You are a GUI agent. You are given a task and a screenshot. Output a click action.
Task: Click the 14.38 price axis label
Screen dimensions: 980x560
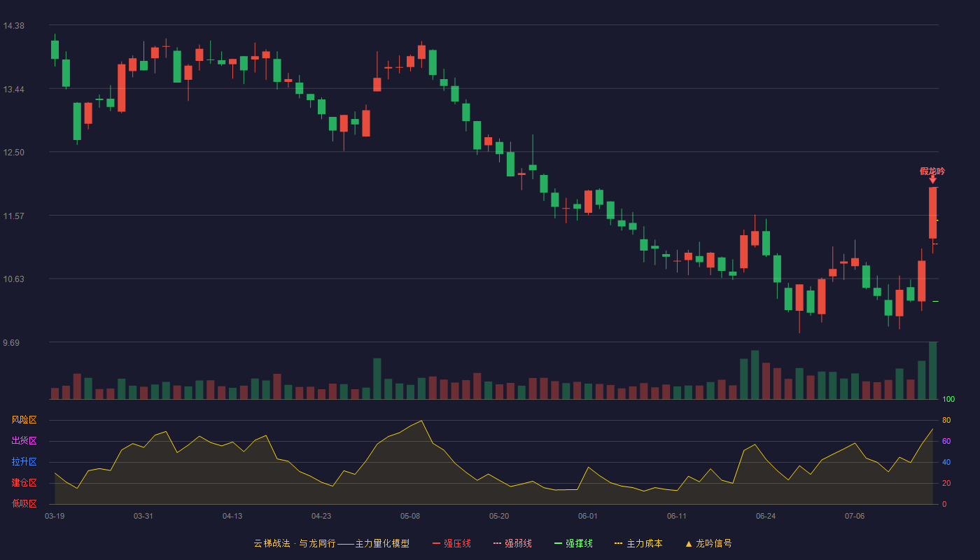point(13,26)
